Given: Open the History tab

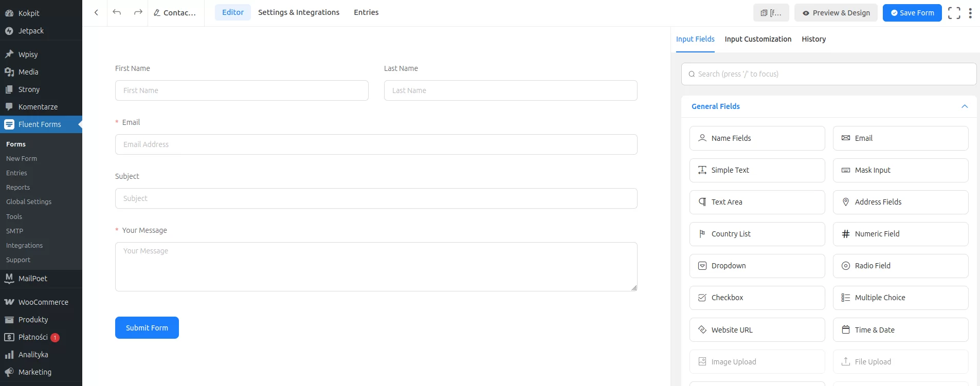Looking at the screenshot, I should (814, 39).
